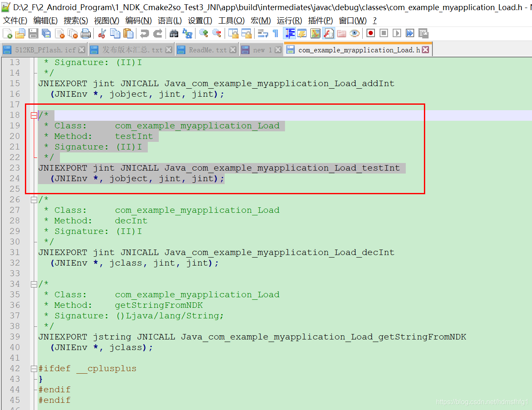Copy the selection using the toolbar Copy icon
Image resolution: width=532 pixels, height=410 pixels.
(x=115, y=33)
